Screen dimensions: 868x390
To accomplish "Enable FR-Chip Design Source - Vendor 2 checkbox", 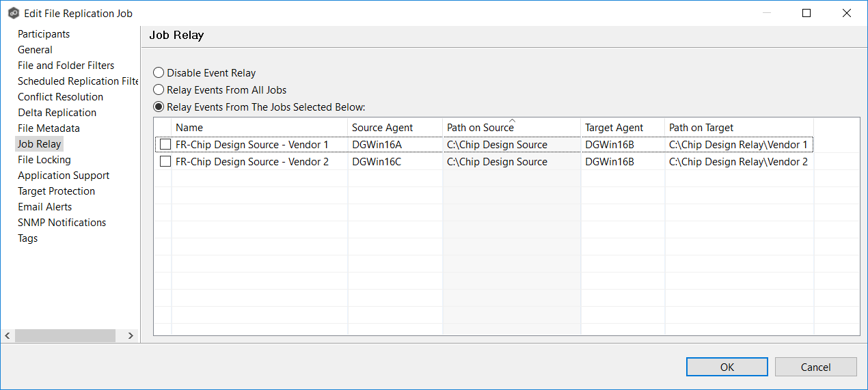I will coord(165,161).
